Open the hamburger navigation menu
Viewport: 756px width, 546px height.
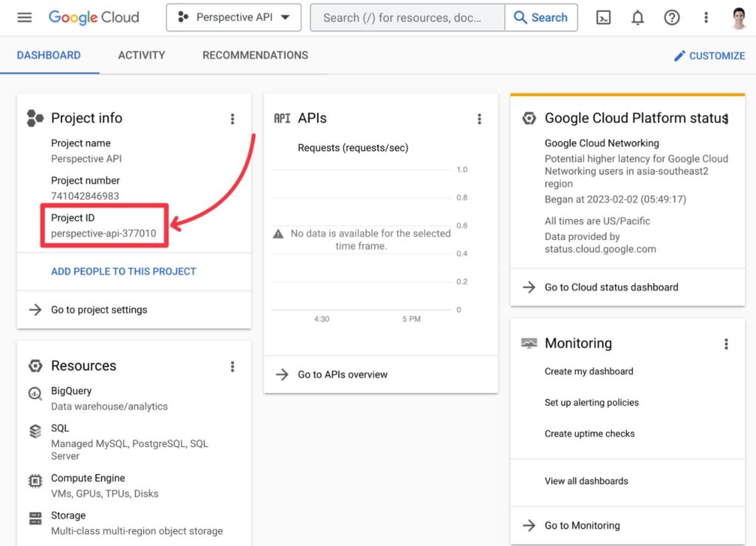tap(24, 18)
